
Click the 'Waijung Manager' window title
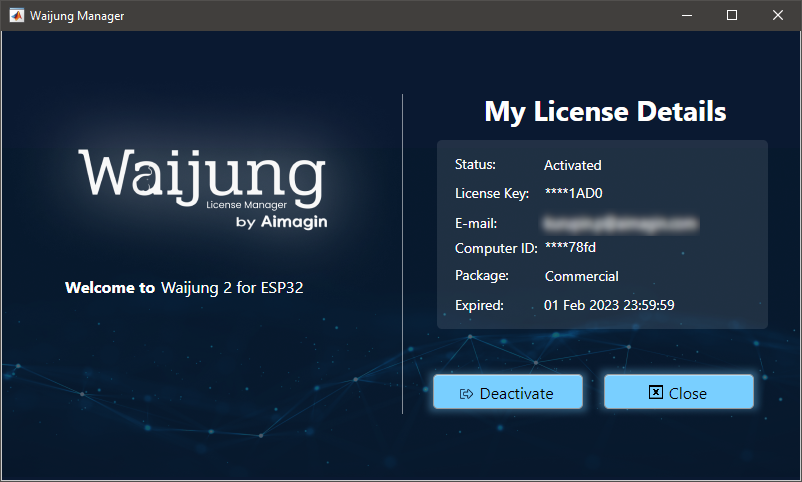(x=77, y=16)
